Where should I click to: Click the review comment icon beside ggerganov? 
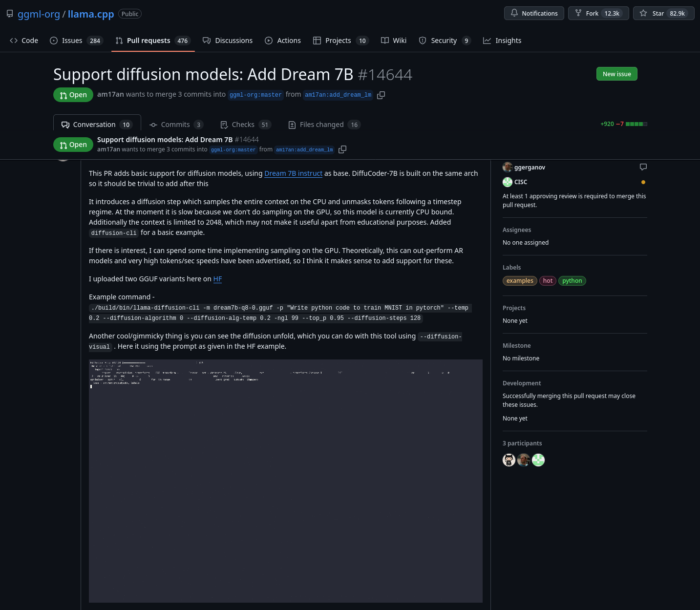643,167
